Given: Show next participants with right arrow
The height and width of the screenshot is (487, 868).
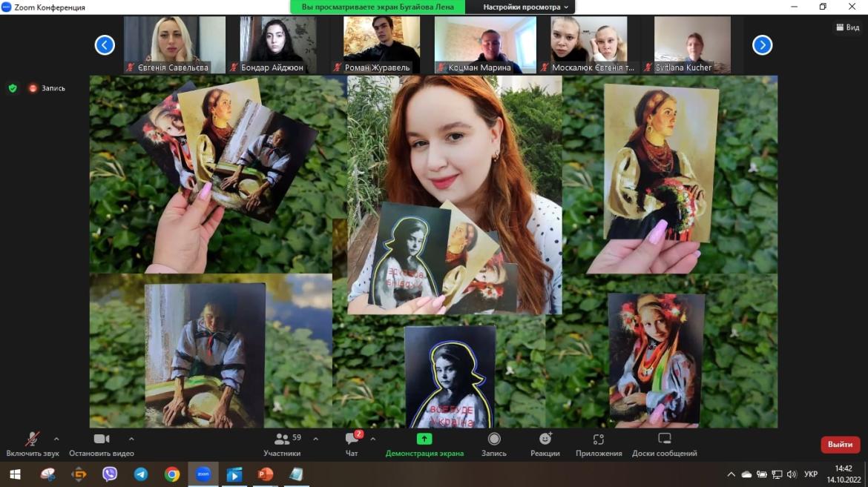Looking at the screenshot, I should (762, 45).
